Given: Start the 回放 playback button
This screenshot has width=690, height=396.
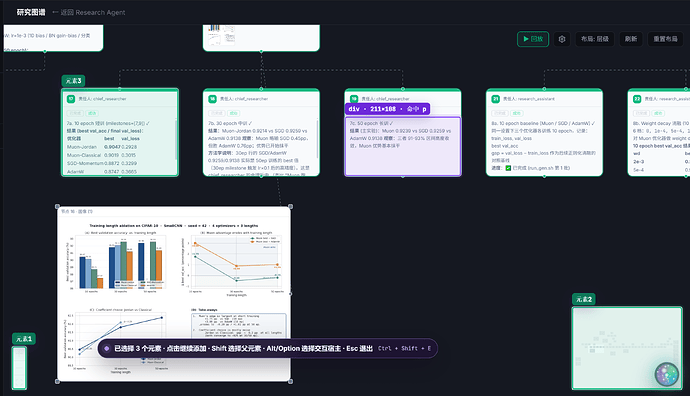Looking at the screenshot, I should click(x=533, y=39).
